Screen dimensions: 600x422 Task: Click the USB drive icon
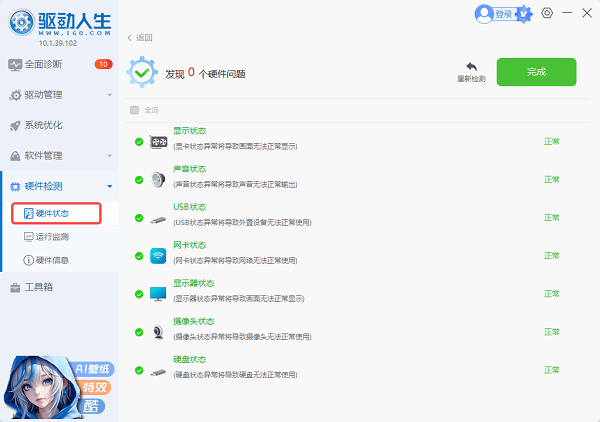click(x=158, y=220)
